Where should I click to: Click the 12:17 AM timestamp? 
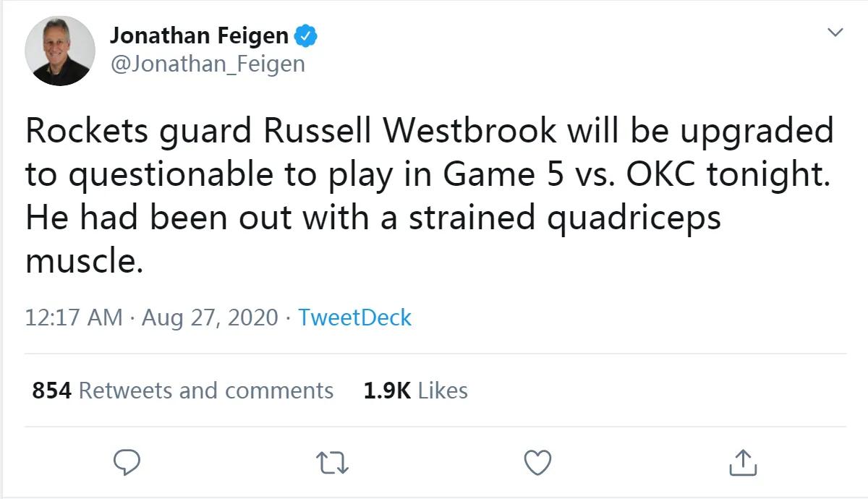74,317
